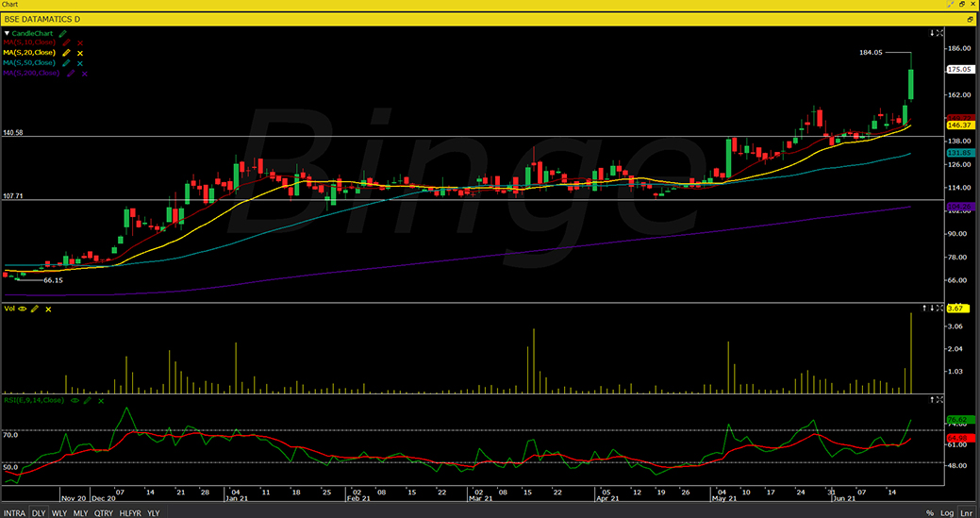Click the MA(S,10,Close) legend label
The height and width of the screenshot is (518, 980).
coord(29,42)
